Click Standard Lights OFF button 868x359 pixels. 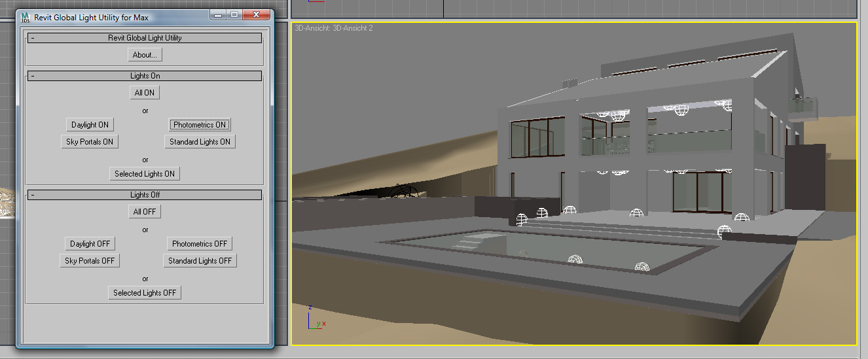click(200, 261)
